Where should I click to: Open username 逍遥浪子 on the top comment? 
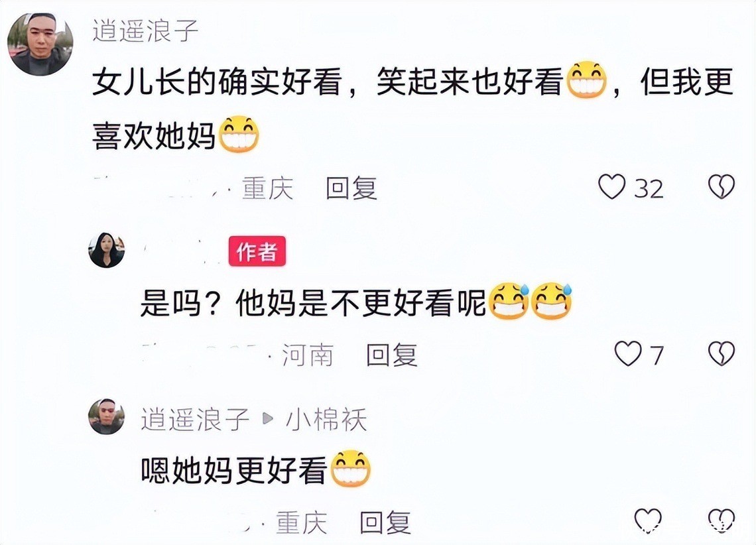click(146, 30)
